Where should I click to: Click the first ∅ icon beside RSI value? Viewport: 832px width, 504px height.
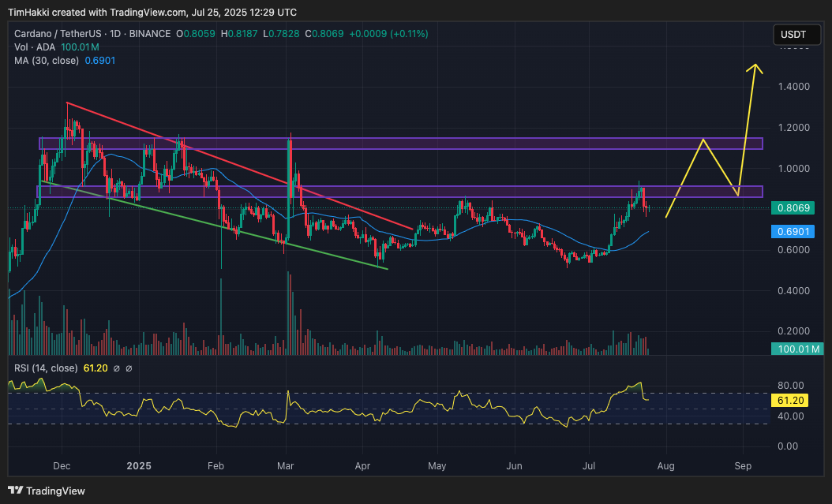coord(117,368)
